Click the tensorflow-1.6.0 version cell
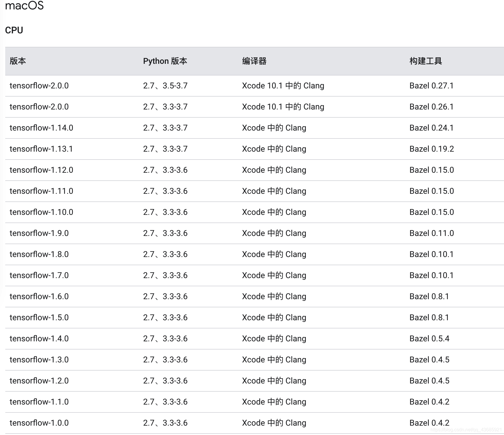This screenshot has height=435, width=504. (x=39, y=297)
